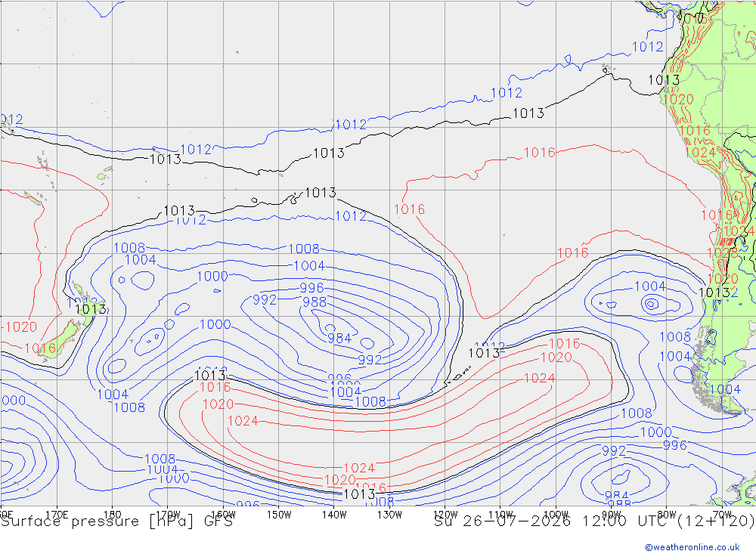Pick the 100W longitude label

point(556,515)
